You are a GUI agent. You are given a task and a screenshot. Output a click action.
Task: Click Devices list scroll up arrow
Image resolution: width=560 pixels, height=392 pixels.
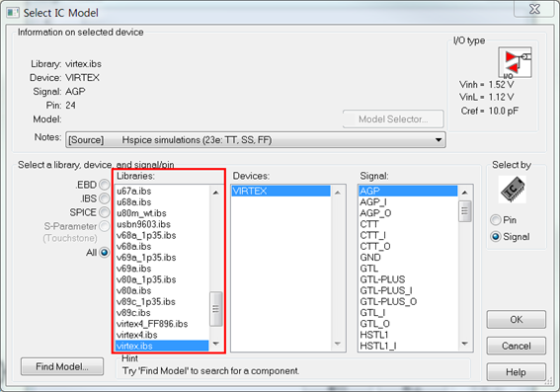(338, 193)
